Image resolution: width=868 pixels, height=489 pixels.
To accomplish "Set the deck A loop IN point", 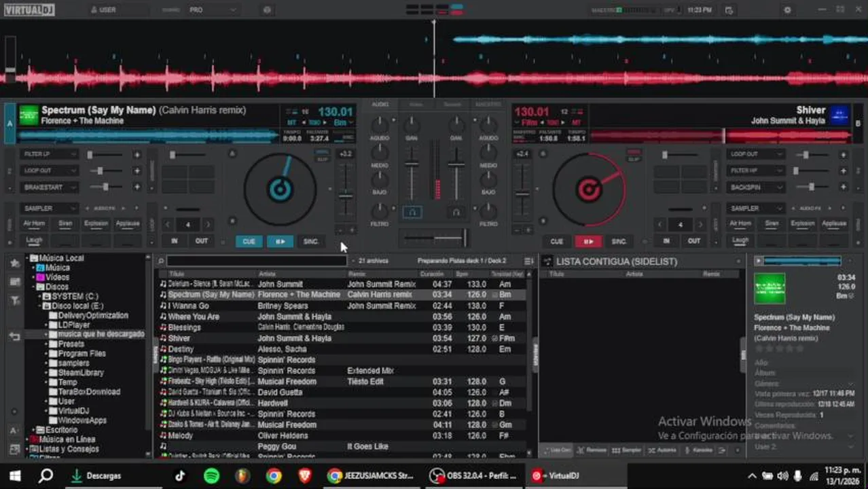I will tap(175, 241).
